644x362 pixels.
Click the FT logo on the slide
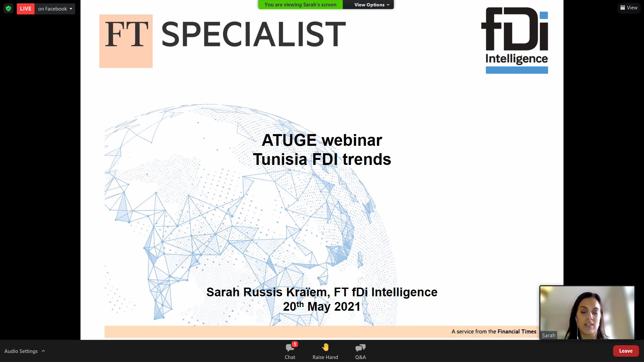pyautogui.click(x=126, y=41)
